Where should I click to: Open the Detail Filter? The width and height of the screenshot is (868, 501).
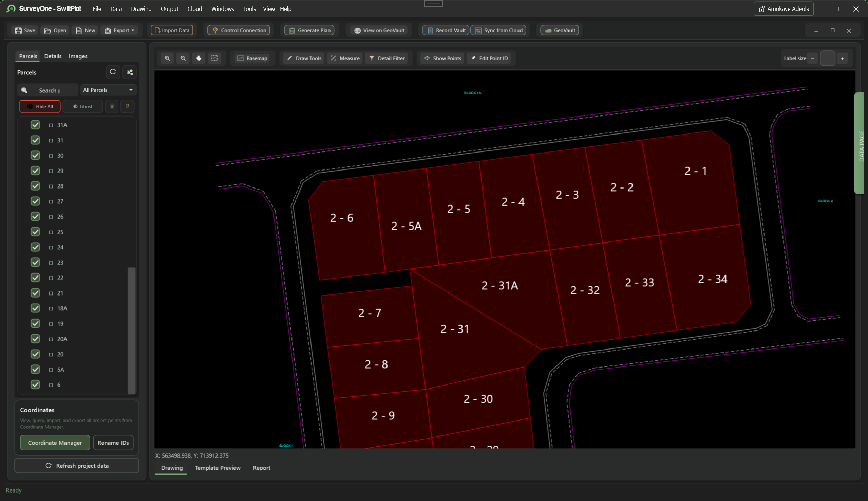click(387, 58)
